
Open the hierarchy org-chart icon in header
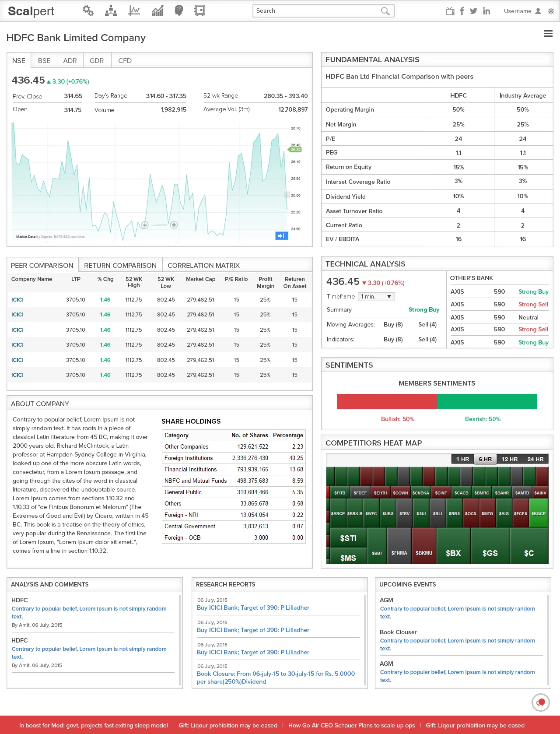[x=111, y=11]
